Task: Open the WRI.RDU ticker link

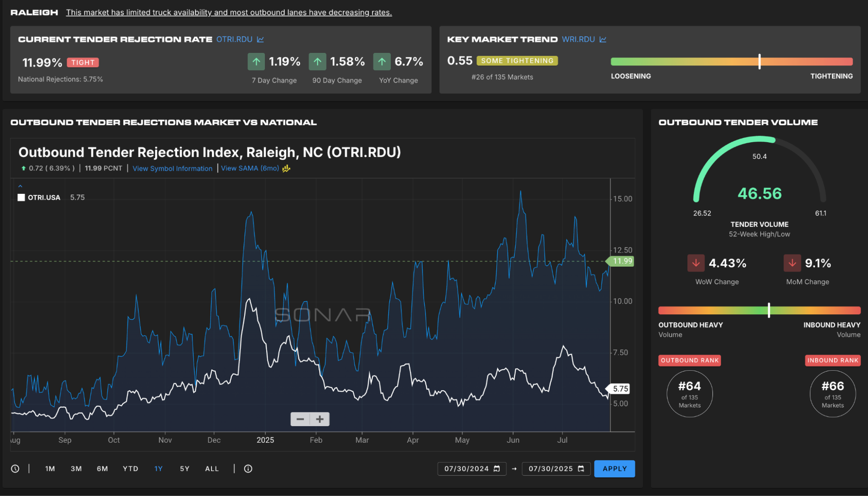Action: click(x=578, y=39)
